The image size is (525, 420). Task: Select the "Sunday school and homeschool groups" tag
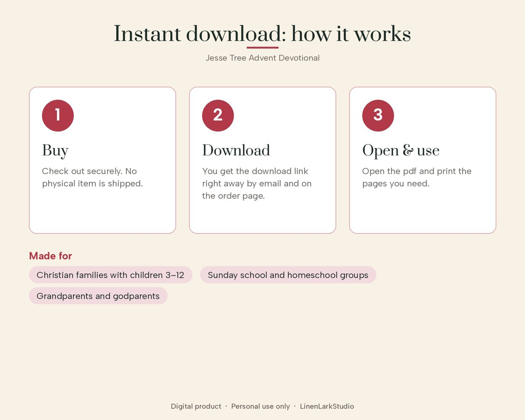point(288,275)
